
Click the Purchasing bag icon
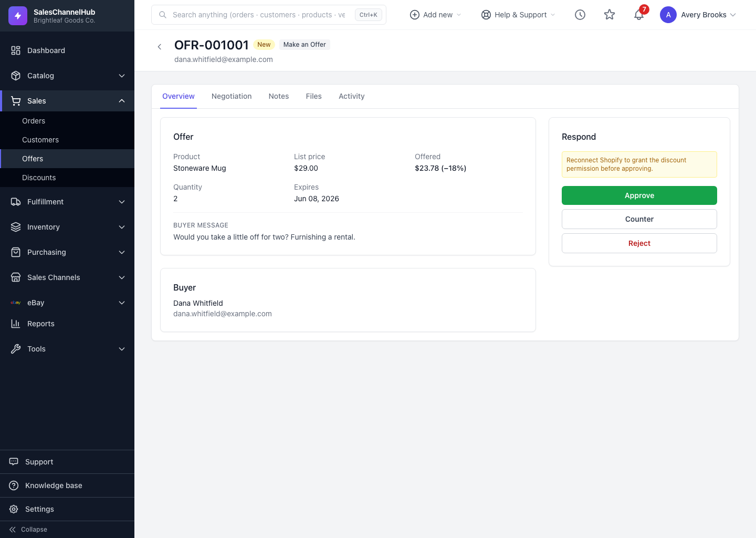[16, 252]
